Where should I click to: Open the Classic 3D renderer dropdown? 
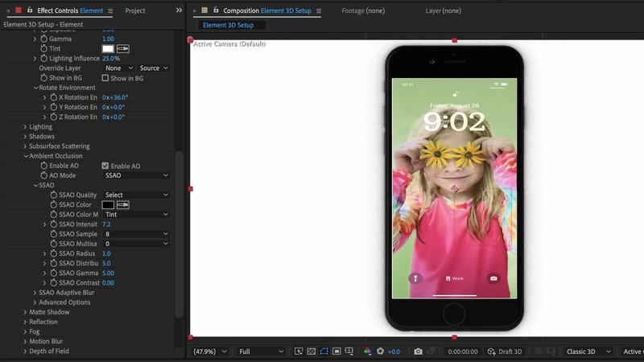pyautogui.click(x=587, y=352)
